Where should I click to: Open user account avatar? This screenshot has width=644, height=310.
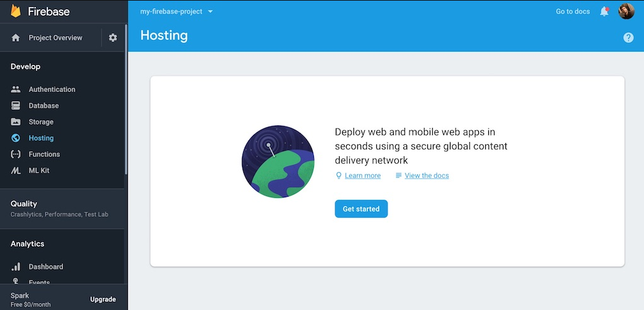(x=626, y=11)
